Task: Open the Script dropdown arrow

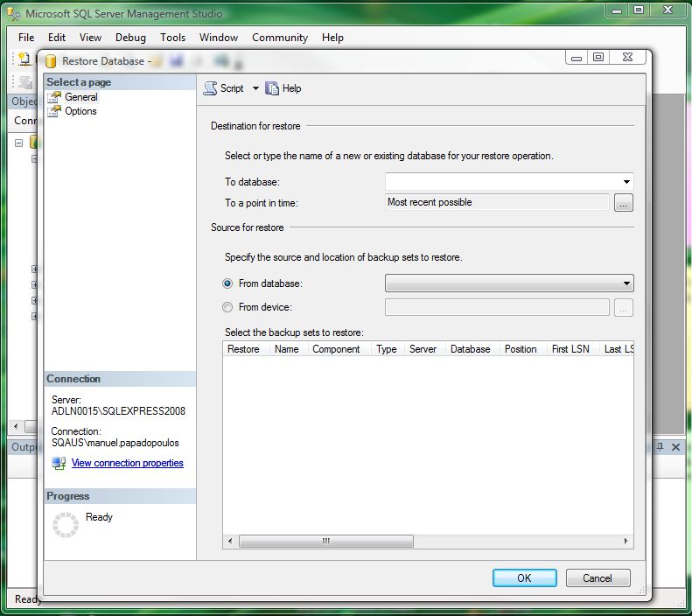Action: pos(255,88)
